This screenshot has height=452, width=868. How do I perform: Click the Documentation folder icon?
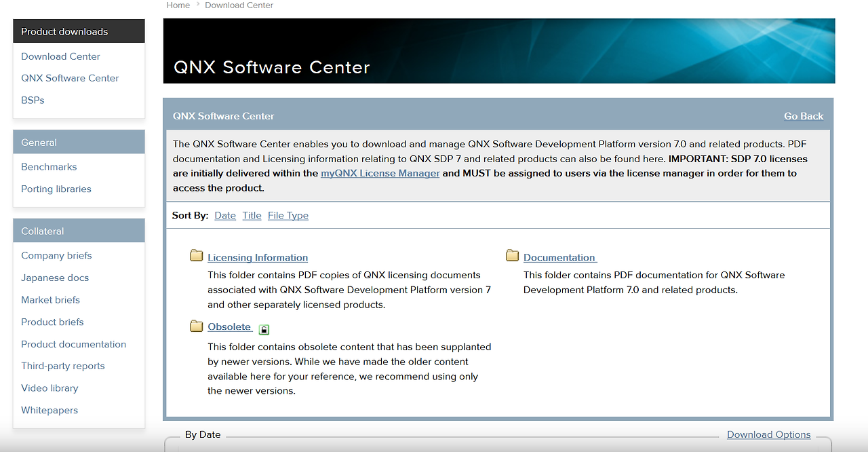(511, 255)
